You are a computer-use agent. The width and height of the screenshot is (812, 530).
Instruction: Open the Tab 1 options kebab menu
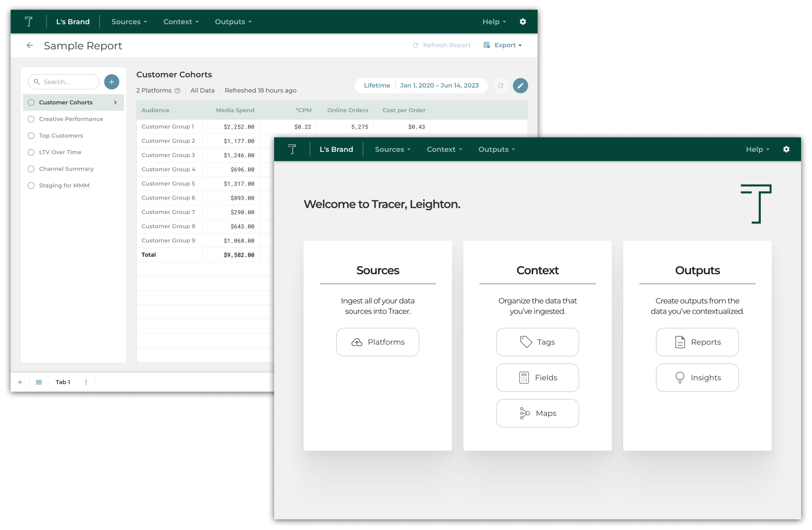[86, 382]
